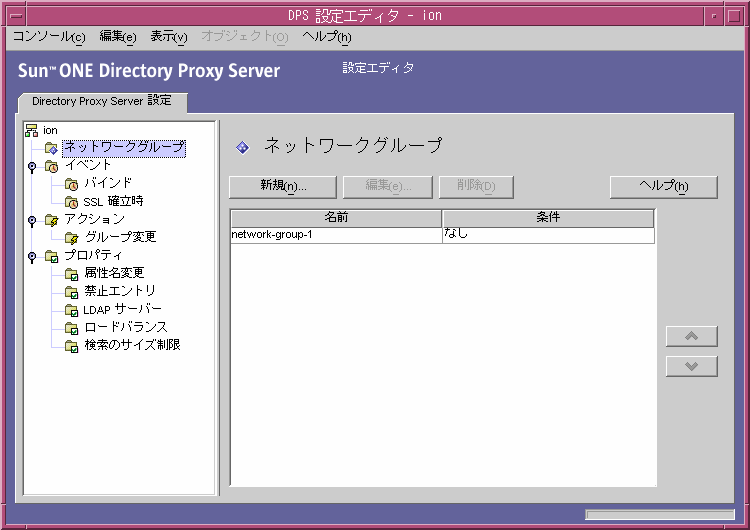Click the なし condition cell
Screen dimensions: 750x530
click(548, 235)
